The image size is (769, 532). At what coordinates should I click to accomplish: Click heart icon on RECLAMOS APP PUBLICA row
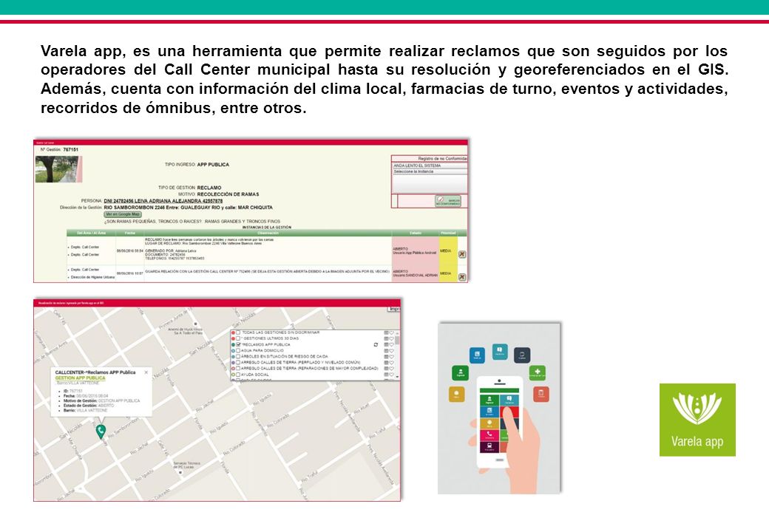[x=391, y=345]
